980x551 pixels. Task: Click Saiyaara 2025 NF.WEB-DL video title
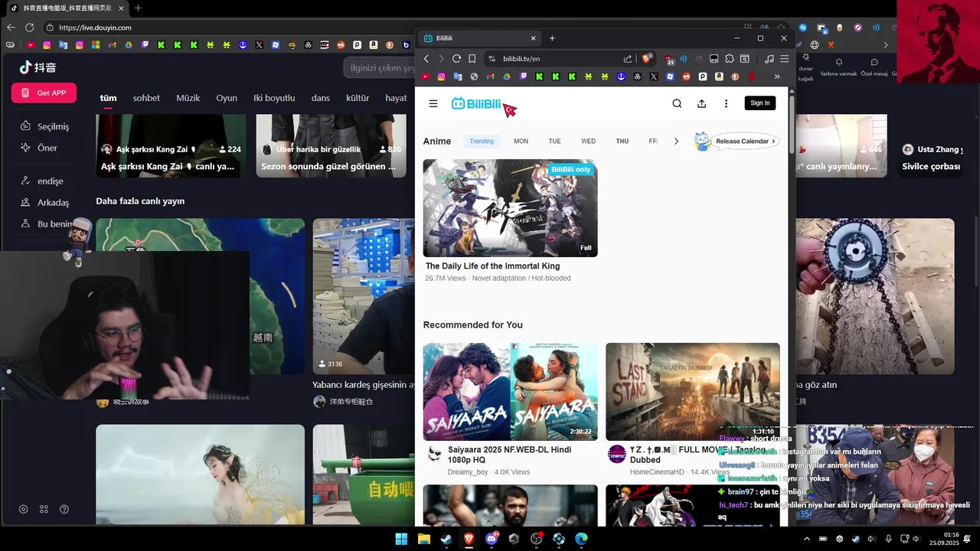509,455
